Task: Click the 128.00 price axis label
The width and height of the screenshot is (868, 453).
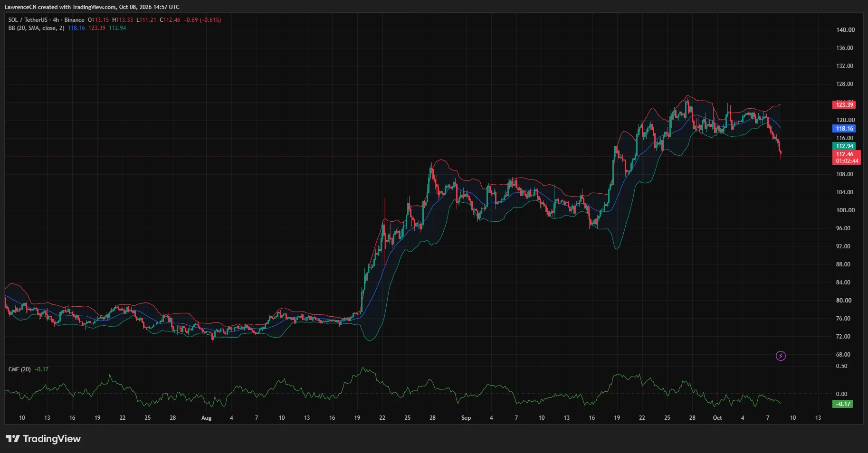Action: (x=845, y=84)
